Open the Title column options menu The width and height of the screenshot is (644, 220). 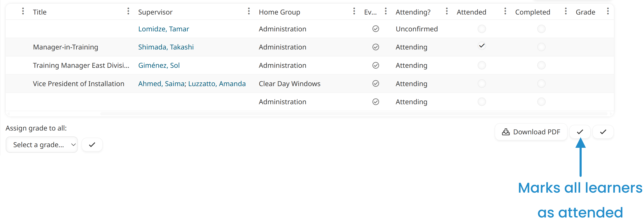[x=128, y=11]
